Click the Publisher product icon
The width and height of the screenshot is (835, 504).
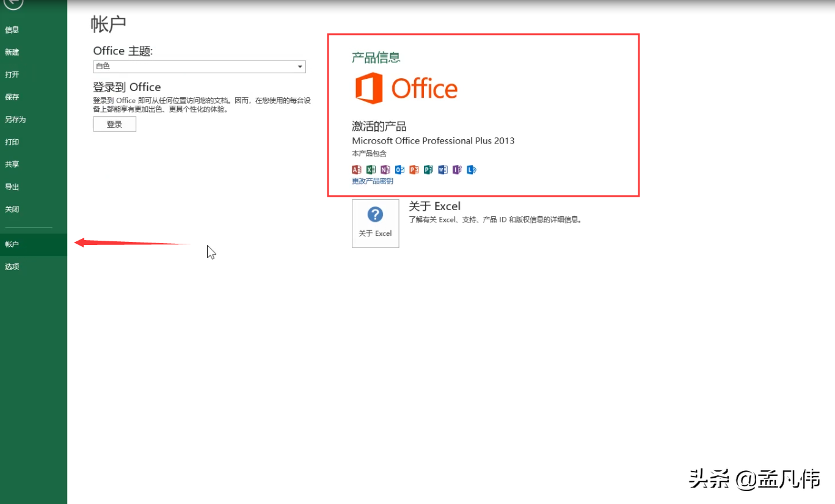(428, 170)
